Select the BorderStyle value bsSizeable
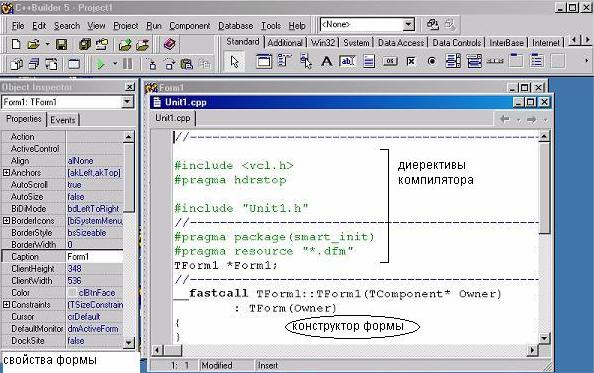 (87, 233)
